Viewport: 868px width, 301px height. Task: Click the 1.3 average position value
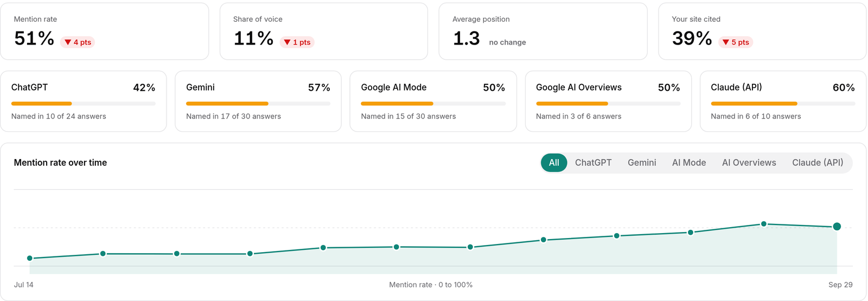467,38
